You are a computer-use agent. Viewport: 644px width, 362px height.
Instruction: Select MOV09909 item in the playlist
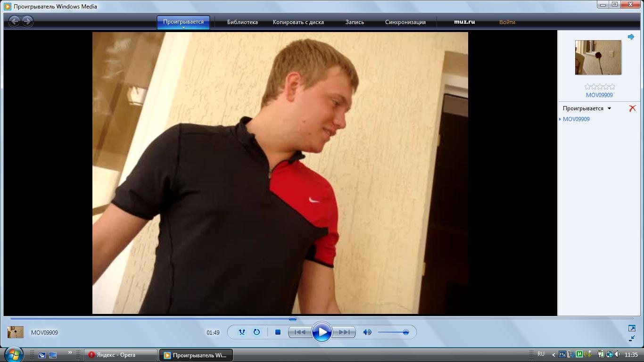coord(576,119)
